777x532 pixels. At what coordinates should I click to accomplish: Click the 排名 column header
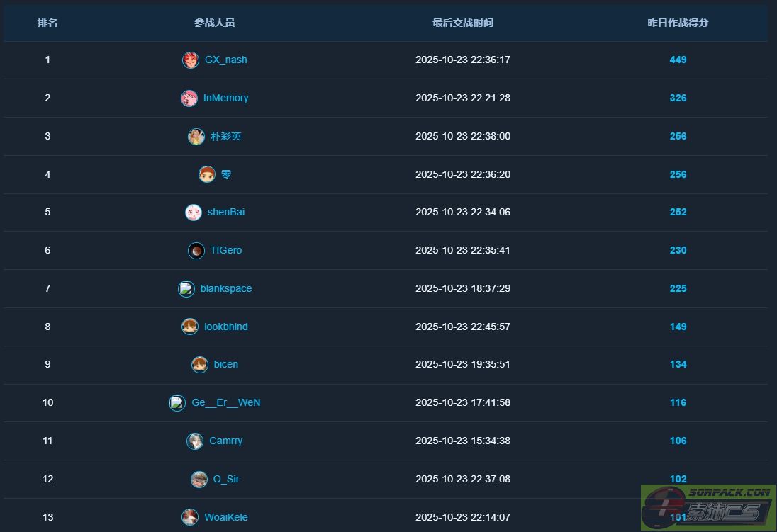click(x=47, y=23)
